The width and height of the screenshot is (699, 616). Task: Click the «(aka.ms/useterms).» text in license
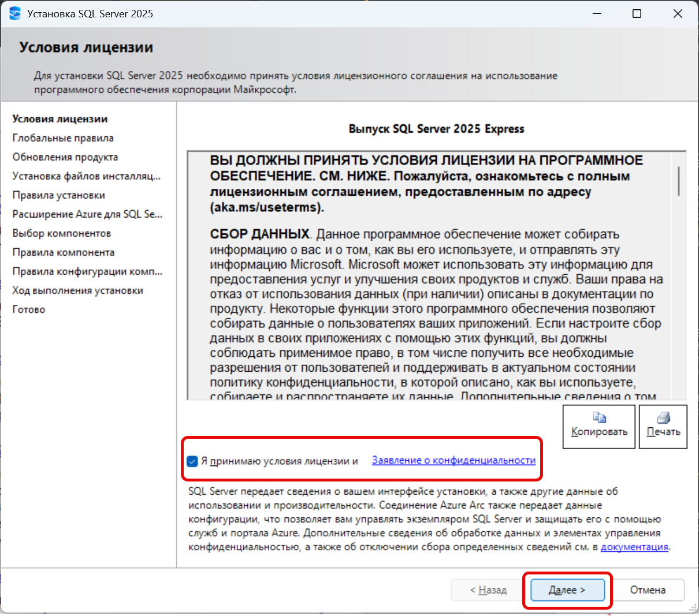[267, 207]
